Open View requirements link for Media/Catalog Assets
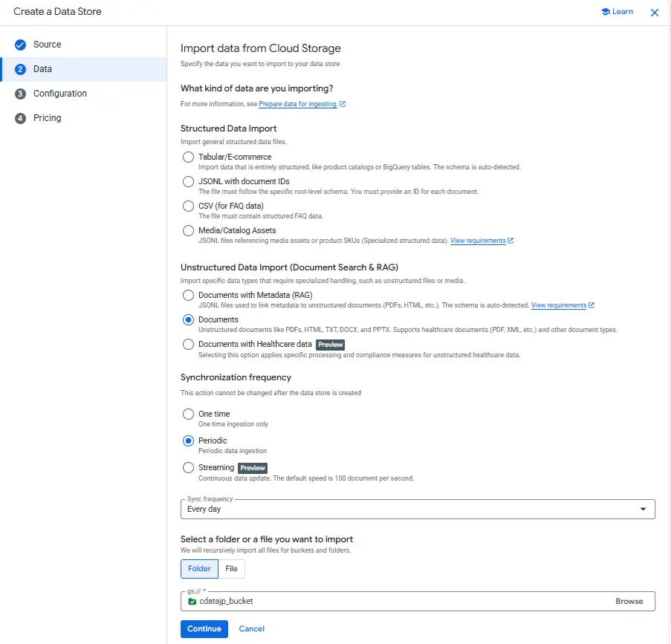This screenshot has height=644, width=671. pyautogui.click(x=478, y=241)
